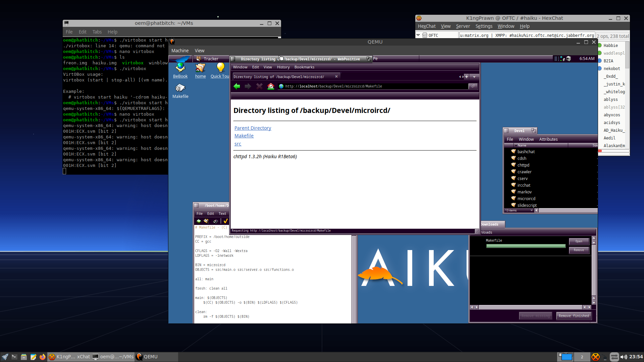The image size is (644, 362).
Task: Open a new tab with the plus icon
Action: (466, 77)
